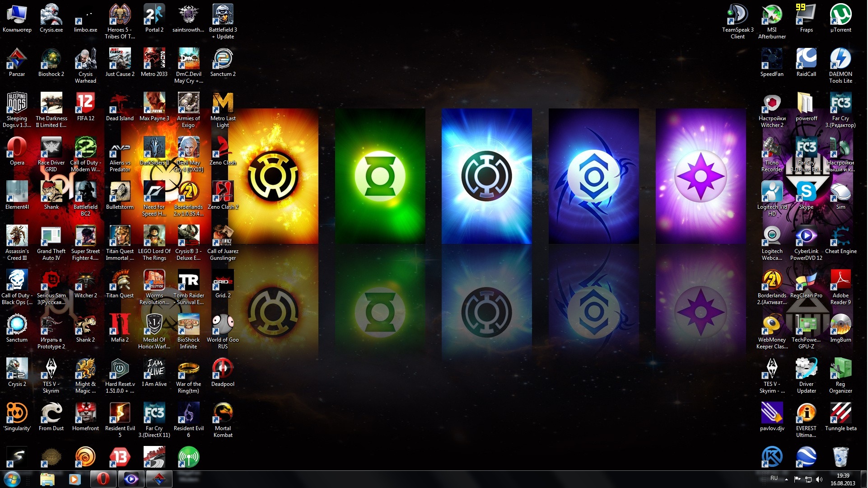Open the poweroff folder icon

806,107
